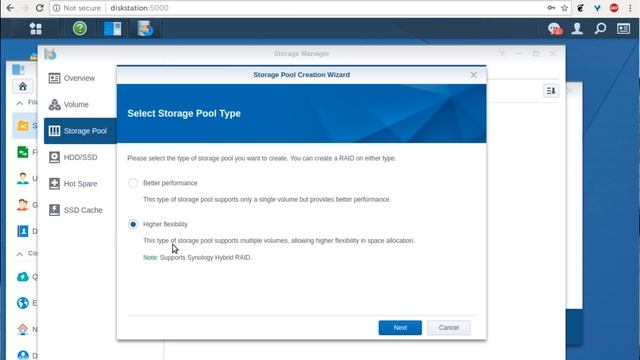Open saved password key icon

551,8
